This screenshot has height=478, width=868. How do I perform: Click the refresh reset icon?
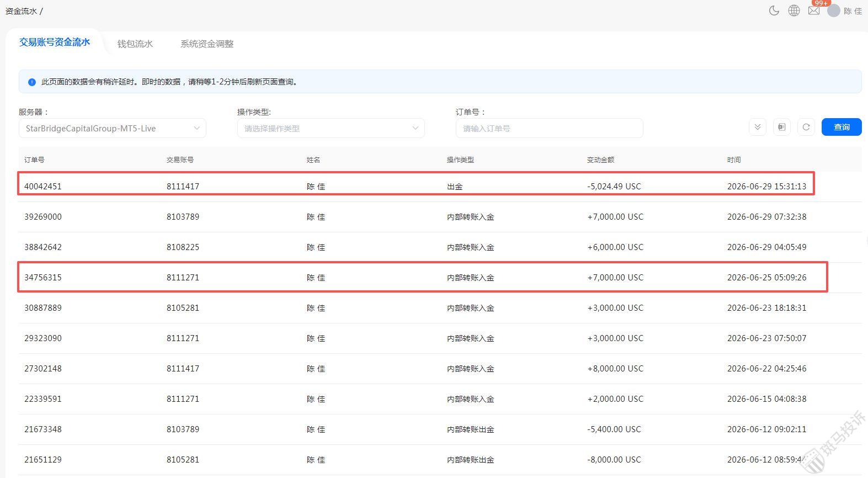tap(806, 127)
